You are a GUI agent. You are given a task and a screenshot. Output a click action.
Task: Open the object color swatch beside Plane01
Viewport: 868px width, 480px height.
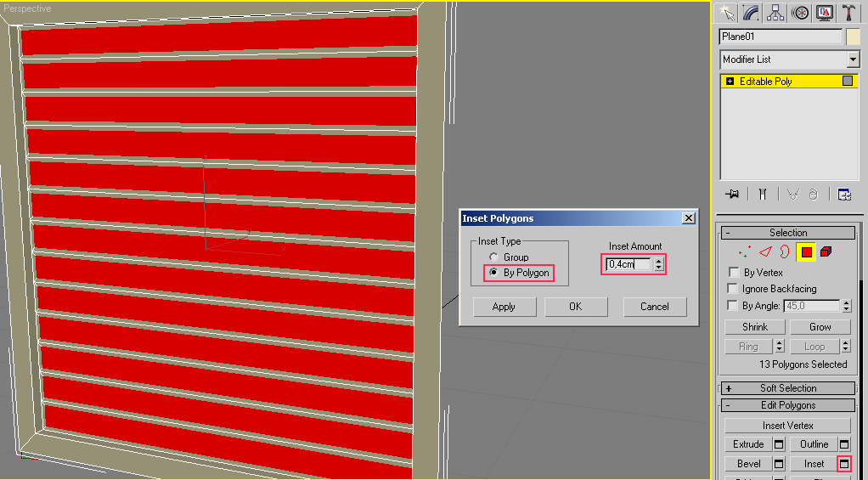[x=853, y=37]
